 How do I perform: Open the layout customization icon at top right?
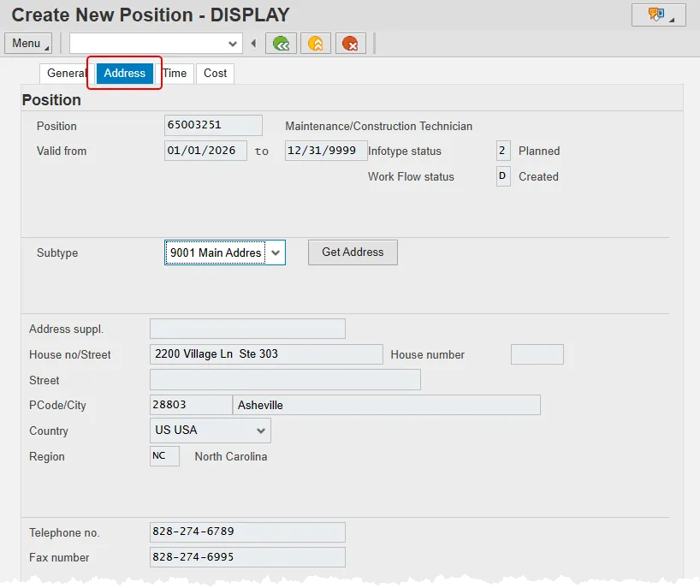[x=658, y=15]
